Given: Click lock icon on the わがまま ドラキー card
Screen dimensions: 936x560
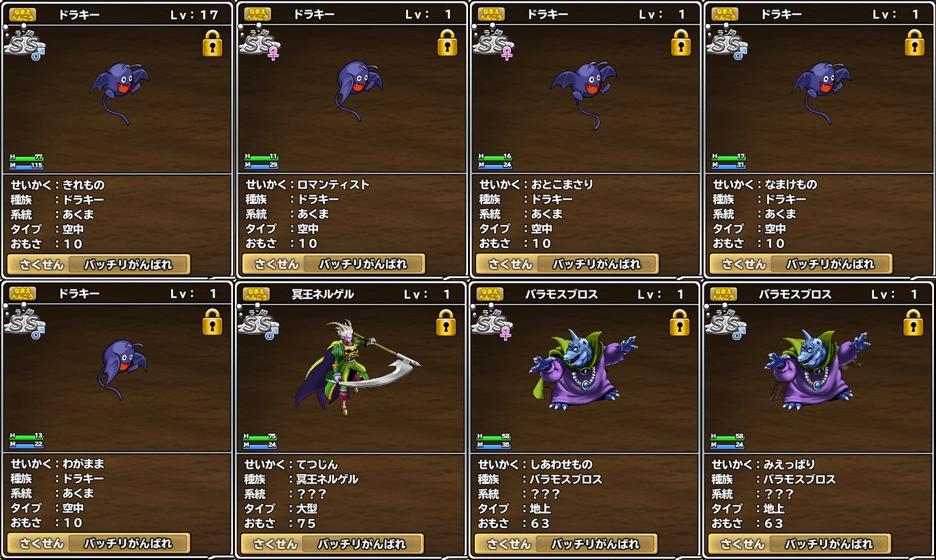Looking at the screenshot, I should click(x=213, y=322).
